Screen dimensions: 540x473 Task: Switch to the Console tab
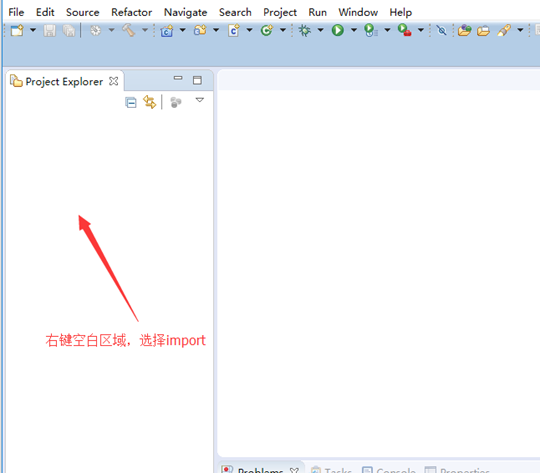pyautogui.click(x=389, y=469)
